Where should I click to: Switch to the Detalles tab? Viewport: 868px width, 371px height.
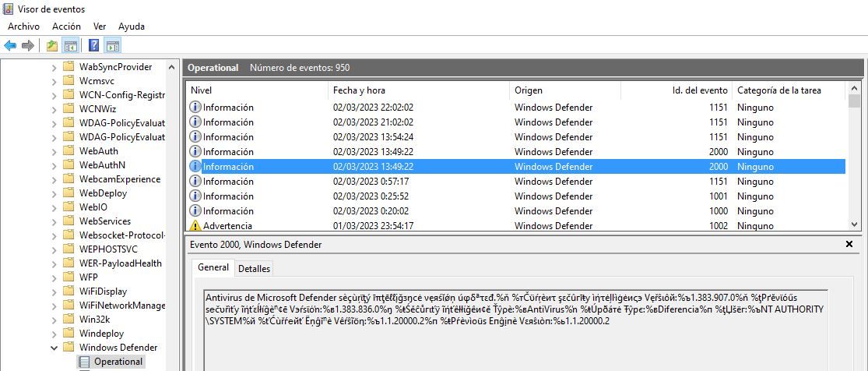click(254, 268)
